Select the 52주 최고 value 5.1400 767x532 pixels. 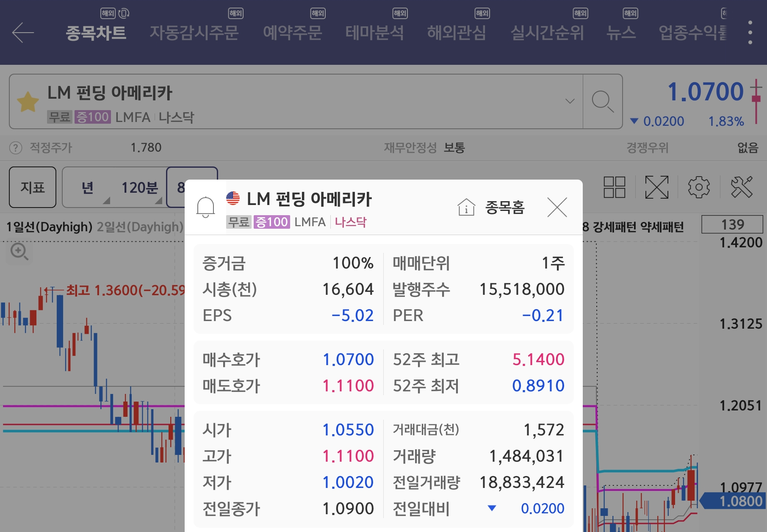point(538,360)
